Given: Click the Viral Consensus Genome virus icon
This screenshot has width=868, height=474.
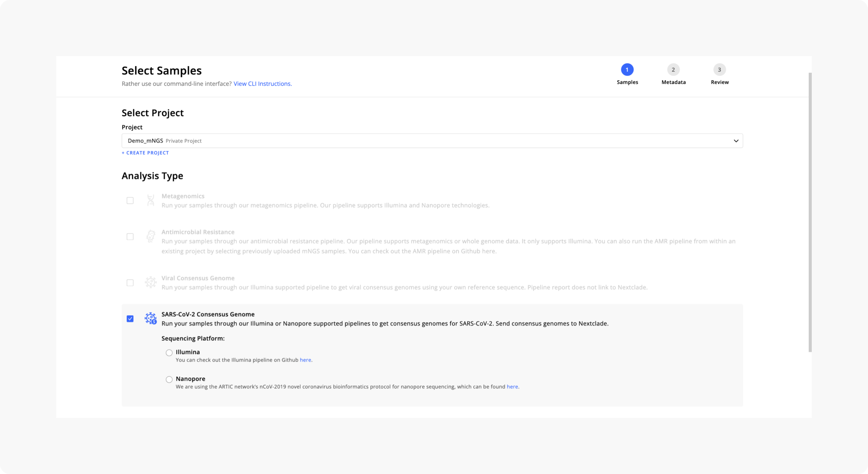Looking at the screenshot, I should 151,282.
